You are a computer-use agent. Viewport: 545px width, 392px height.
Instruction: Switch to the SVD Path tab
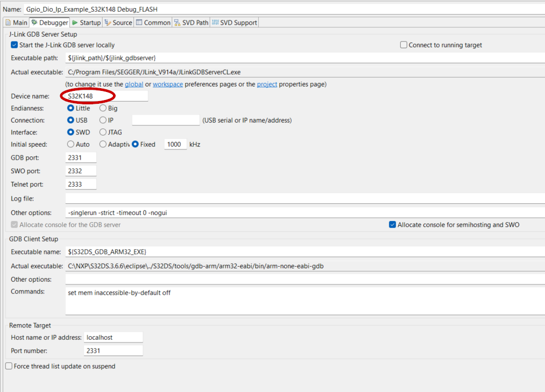[191, 23]
